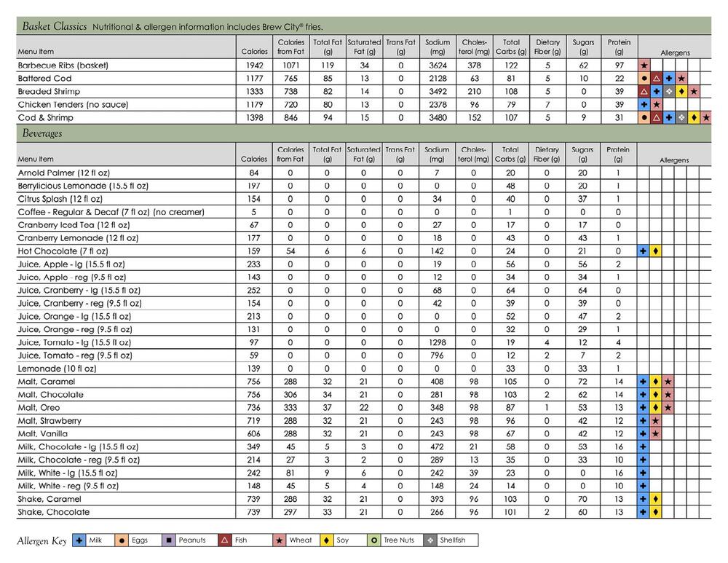Viewport: 728px width, 563px height.
Task: Click the eggs icon in Battered Cod row
Action: pyautogui.click(x=644, y=79)
